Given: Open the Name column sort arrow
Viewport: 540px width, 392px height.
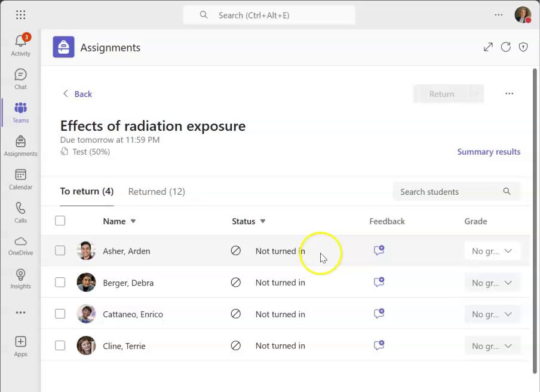Looking at the screenshot, I should (133, 221).
